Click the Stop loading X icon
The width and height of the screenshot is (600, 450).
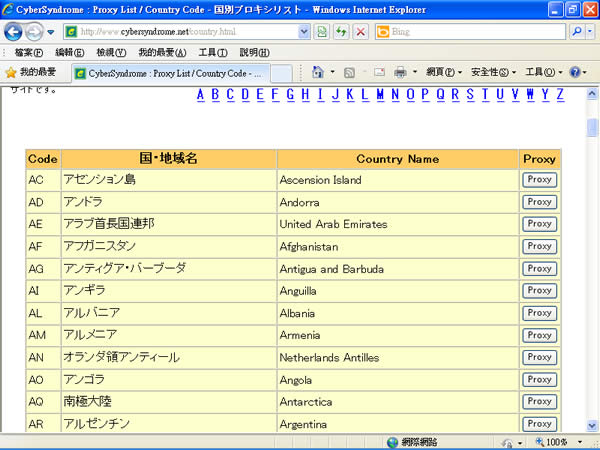click(360, 31)
